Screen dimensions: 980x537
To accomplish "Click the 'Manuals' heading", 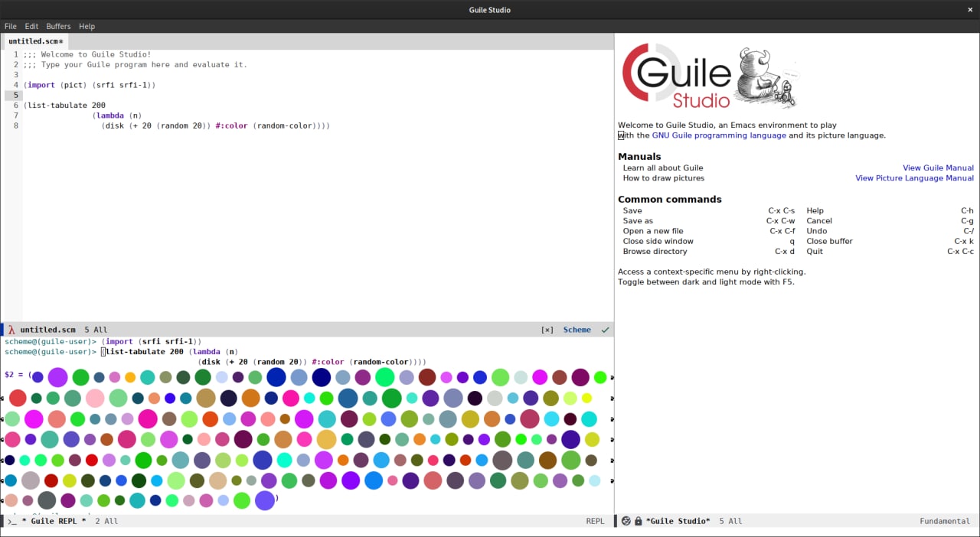I will point(639,157).
